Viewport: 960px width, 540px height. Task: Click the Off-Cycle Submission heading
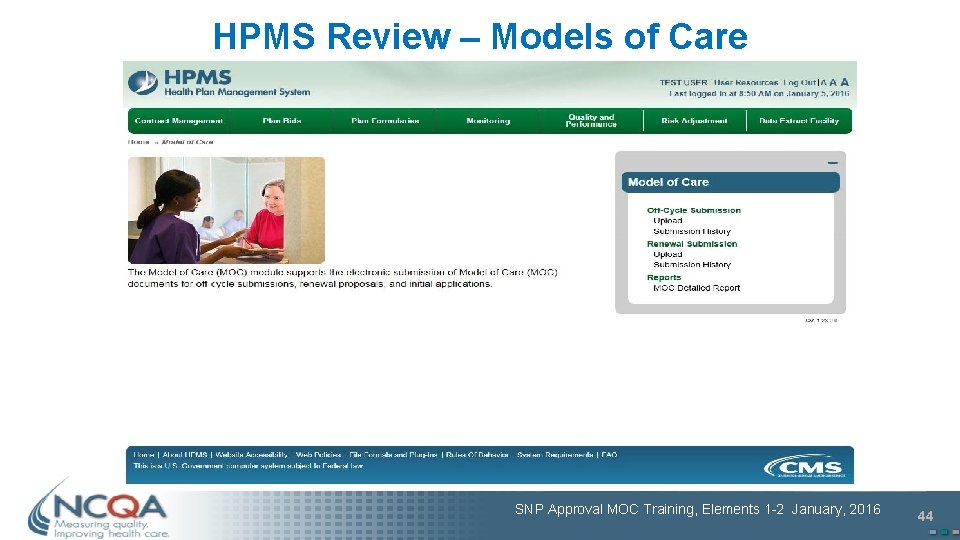coord(694,210)
